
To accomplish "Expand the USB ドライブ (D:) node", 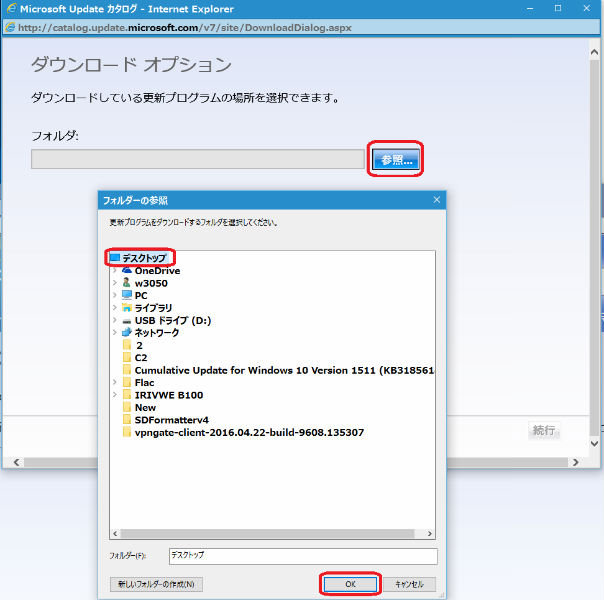I will point(115,320).
